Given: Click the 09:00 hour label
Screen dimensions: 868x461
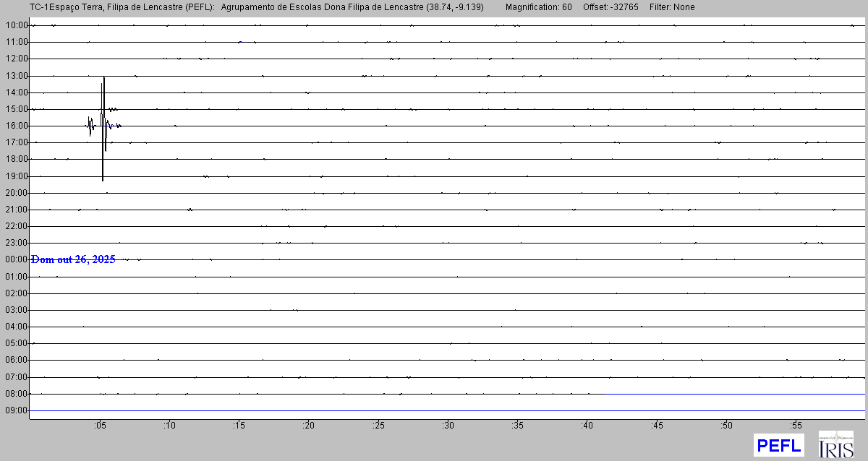Looking at the screenshot, I should pos(16,410).
